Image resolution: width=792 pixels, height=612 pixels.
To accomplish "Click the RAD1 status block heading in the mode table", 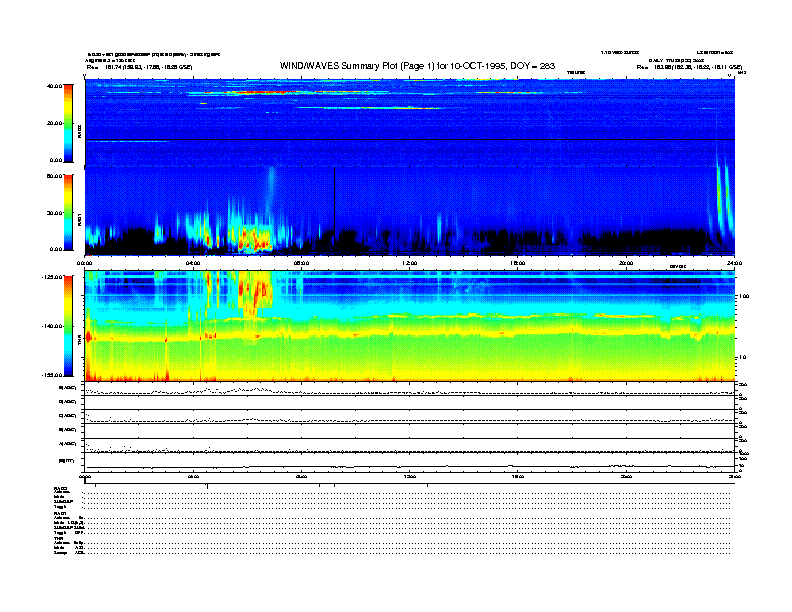I will 61,514.
